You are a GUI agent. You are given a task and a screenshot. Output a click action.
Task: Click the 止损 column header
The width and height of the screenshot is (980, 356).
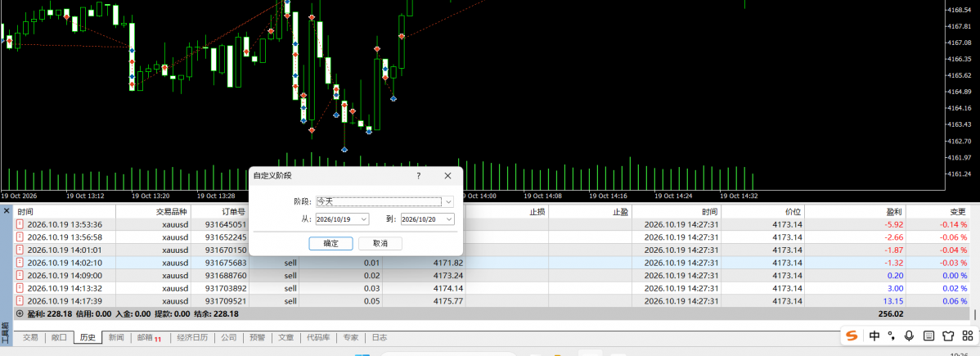tap(537, 212)
